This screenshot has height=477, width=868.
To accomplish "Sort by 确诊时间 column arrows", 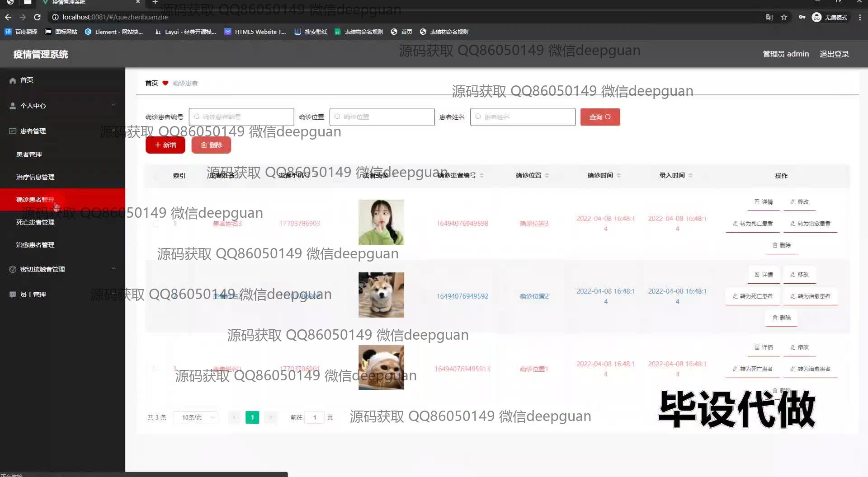I will point(618,175).
